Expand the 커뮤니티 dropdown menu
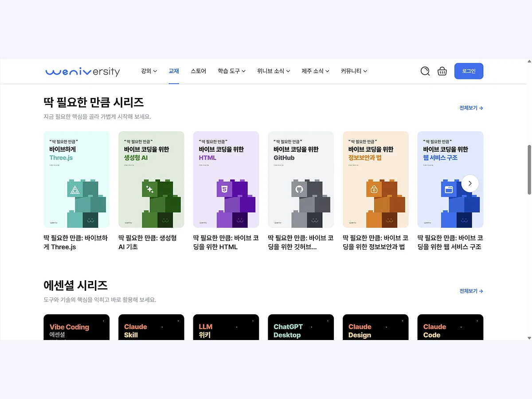This screenshot has width=532, height=399. pyautogui.click(x=354, y=71)
